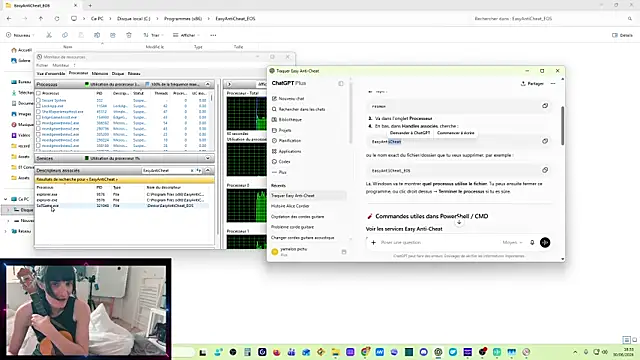Refresh the File Explorer folder view

(57, 19)
